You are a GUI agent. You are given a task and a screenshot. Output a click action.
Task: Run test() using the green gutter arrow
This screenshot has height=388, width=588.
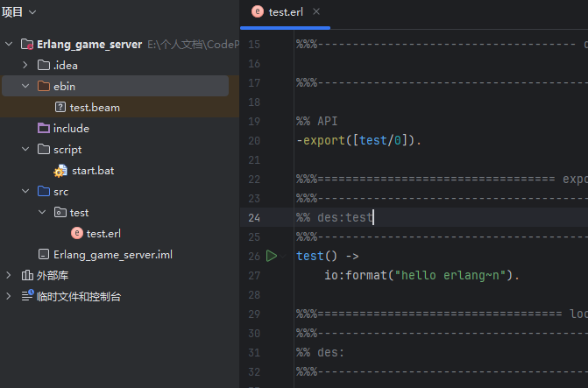[271, 256]
